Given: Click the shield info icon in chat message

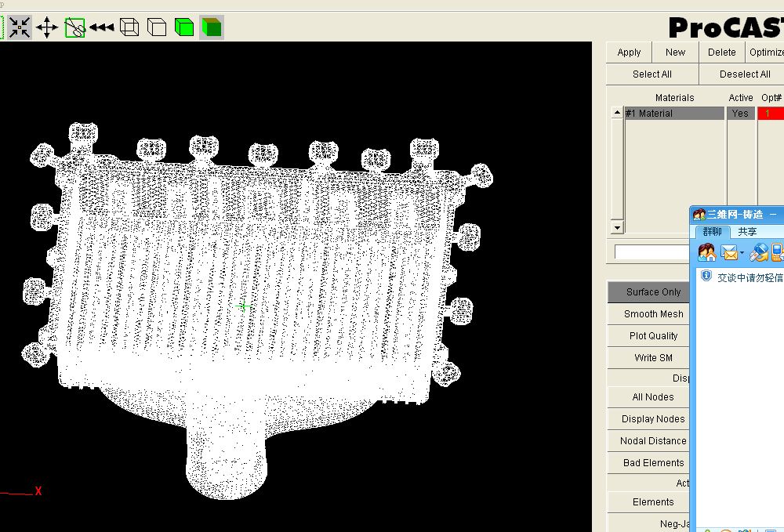Looking at the screenshot, I should click(706, 276).
